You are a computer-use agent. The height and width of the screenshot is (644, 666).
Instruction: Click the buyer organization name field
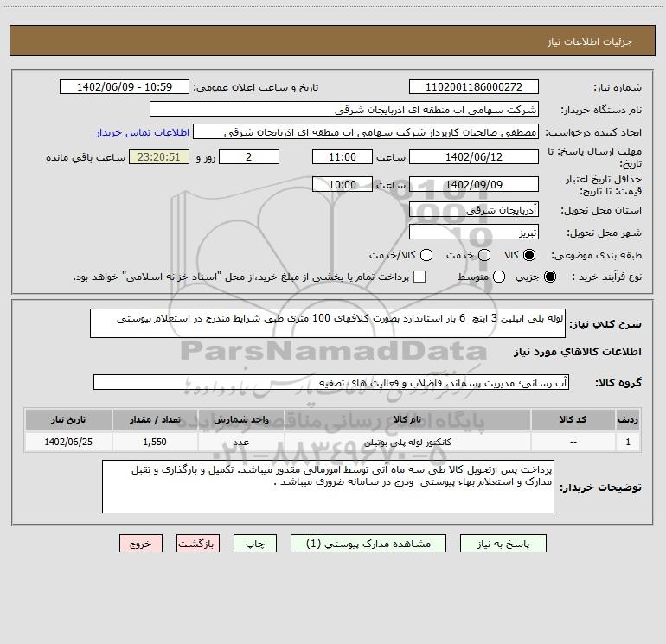344,110
